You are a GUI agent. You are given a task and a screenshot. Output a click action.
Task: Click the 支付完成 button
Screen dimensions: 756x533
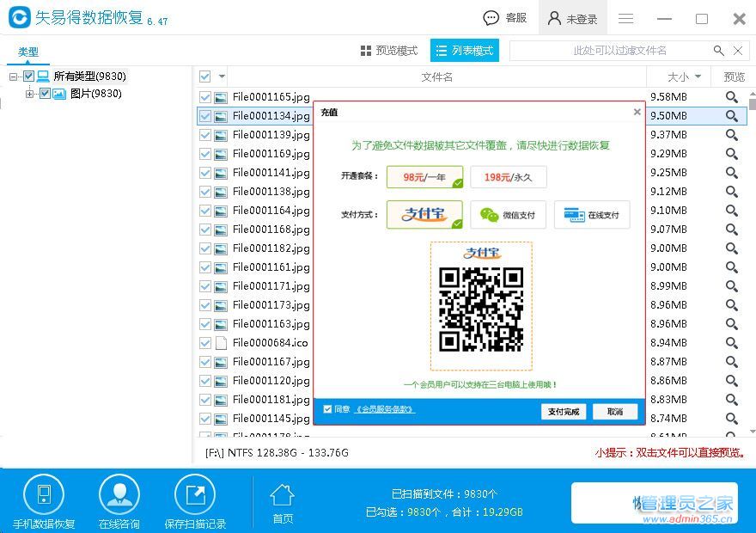564,412
